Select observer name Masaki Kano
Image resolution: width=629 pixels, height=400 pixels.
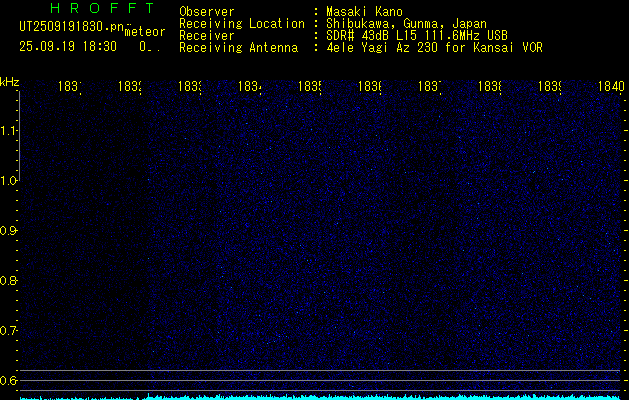(364, 11)
